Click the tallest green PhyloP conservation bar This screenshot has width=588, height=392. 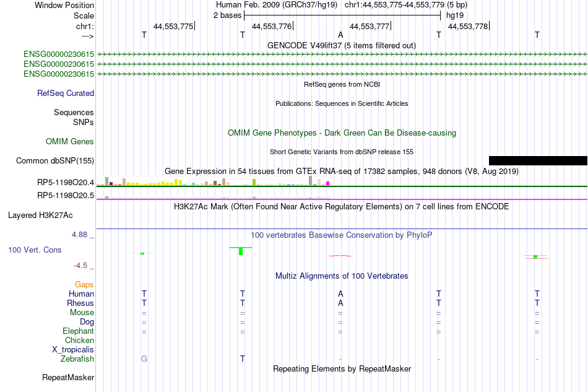click(x=241, y=251)
